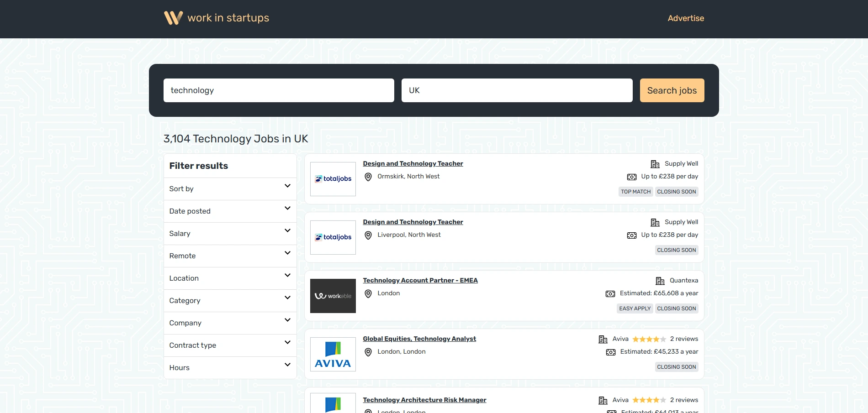The image size is (868, 413).
Task: Click 2 reviews in Architecture Risk Manager job
Action: 684,400
